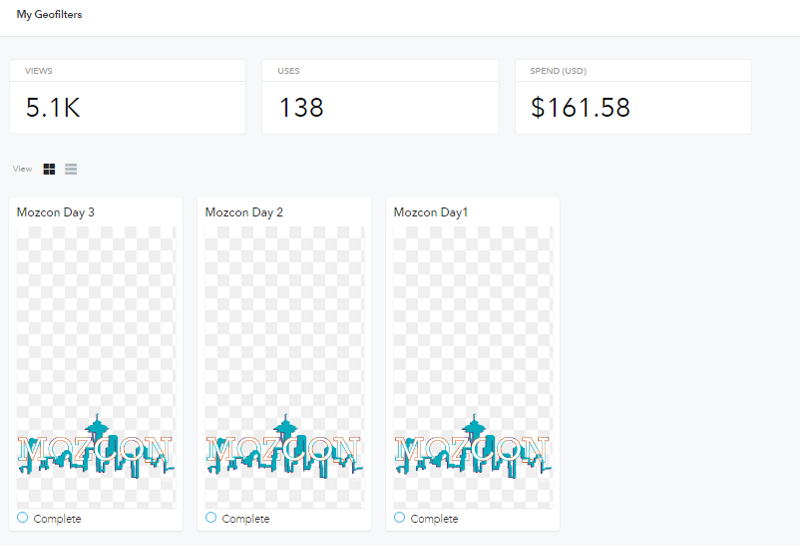800x546 pixels.
Task: Click the Uses value '138'
Action: tap(301, 108)
